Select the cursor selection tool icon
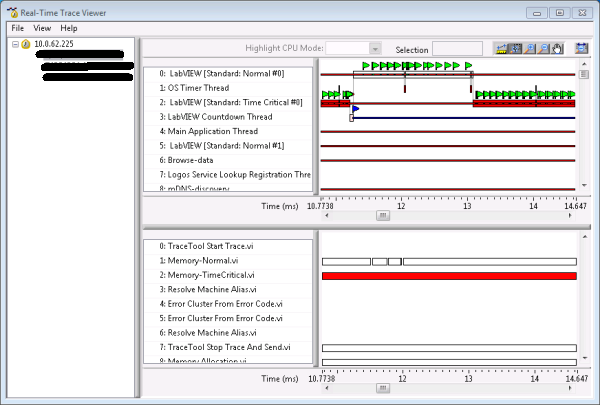 coord(516,48)
